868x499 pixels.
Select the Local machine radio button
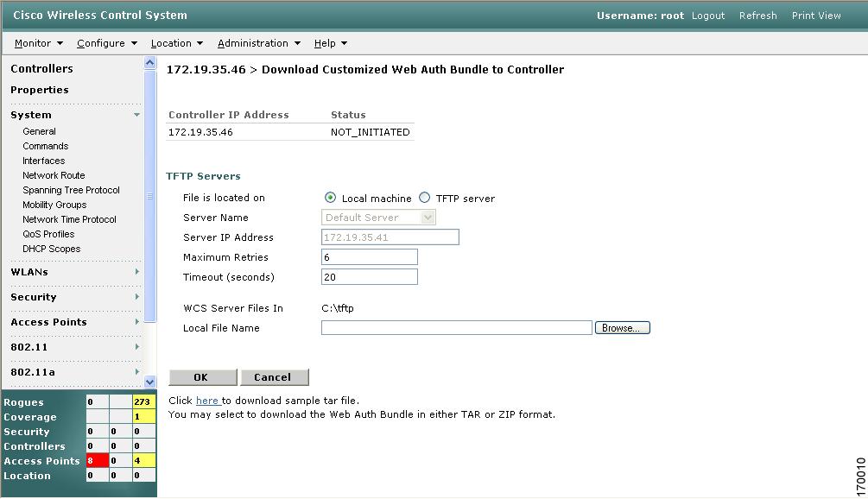point(330,198)
